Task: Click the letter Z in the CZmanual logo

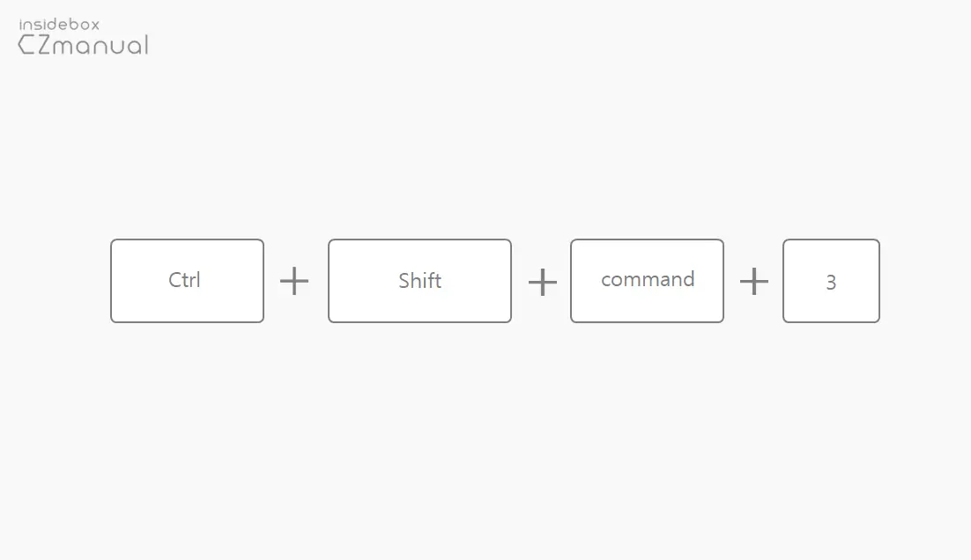Action: (x=44, y=45)
